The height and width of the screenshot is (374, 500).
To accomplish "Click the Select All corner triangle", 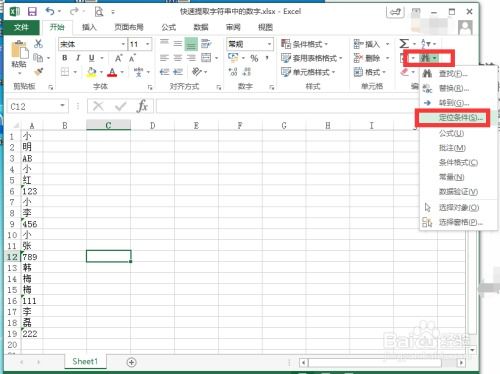I will 15,126.
